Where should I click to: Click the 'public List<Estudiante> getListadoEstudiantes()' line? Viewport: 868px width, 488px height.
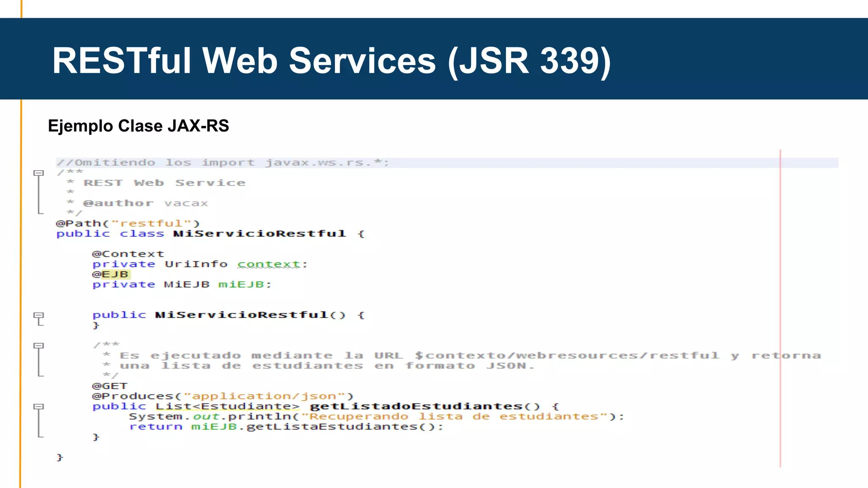coord(326,407)
